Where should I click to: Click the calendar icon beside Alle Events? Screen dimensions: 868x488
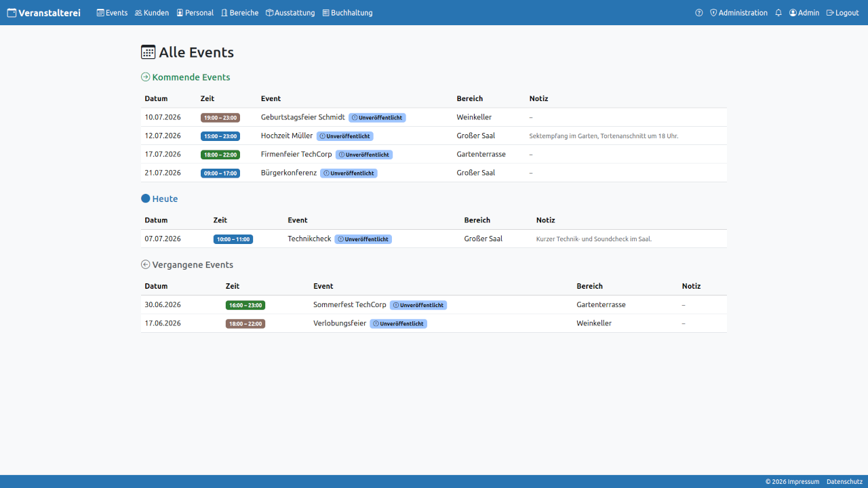[x=148, y=52]
